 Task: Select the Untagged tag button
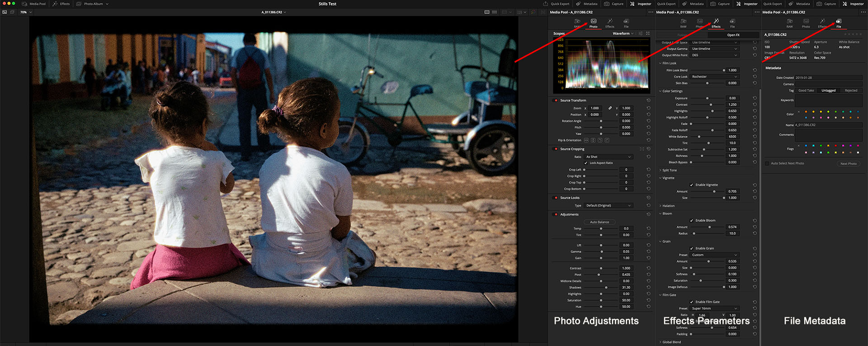(829, 90)
